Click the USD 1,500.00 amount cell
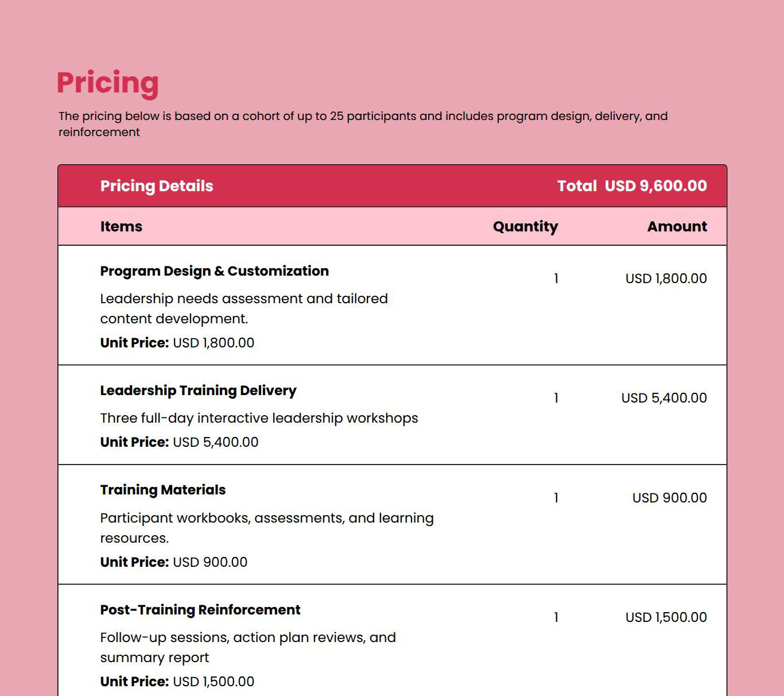Image resolution: width=784 pixels, height=696 pixels. 666,617
